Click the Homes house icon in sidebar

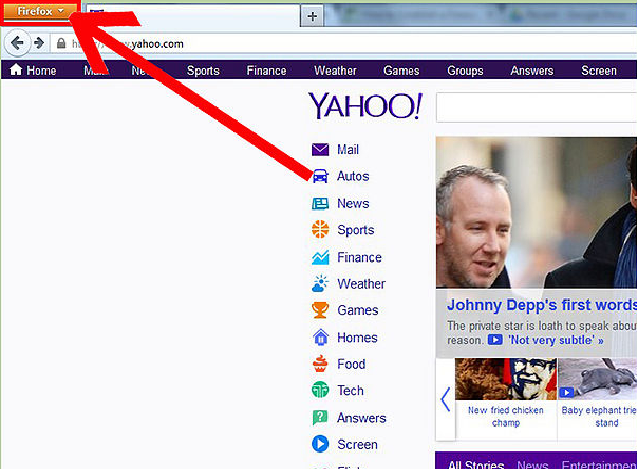[x=320, y=337]
